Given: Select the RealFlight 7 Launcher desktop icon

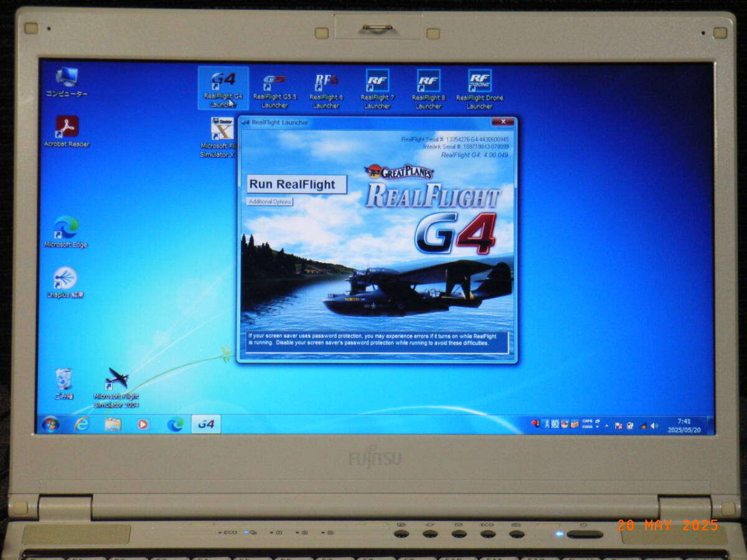Looking at the screenshot, I should [x=377, y=88].
